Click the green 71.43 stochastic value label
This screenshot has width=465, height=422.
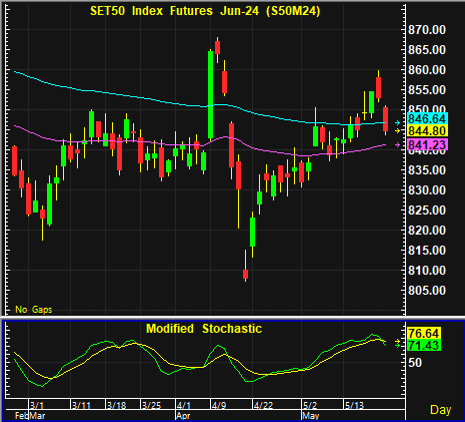point(424,345)
